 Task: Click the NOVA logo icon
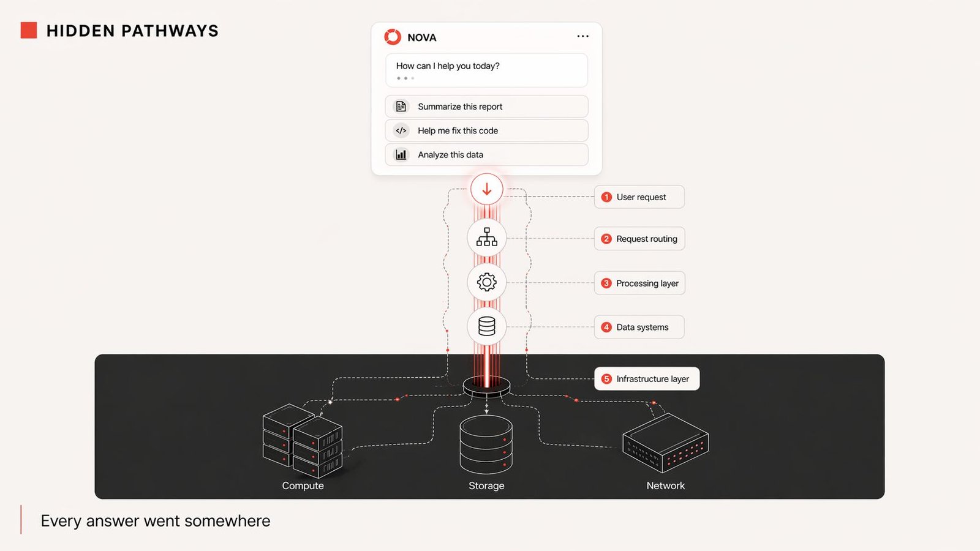[x=393, y=37]
